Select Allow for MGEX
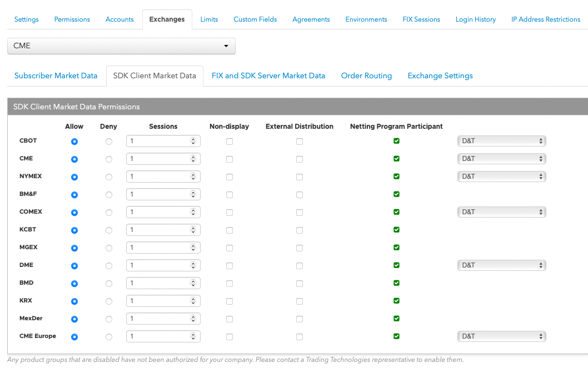Screen dimensions: 588x368 [74, 248]
